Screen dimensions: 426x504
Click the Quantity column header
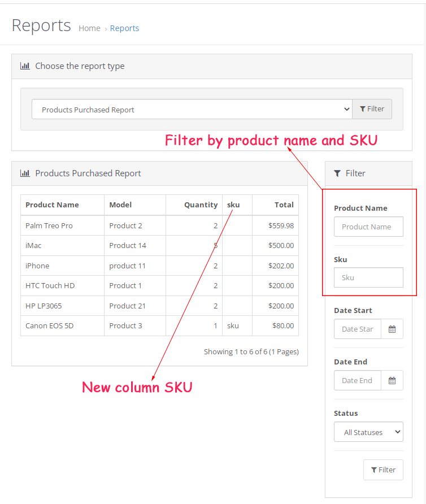pyautogui.click(x=201, y=205)
